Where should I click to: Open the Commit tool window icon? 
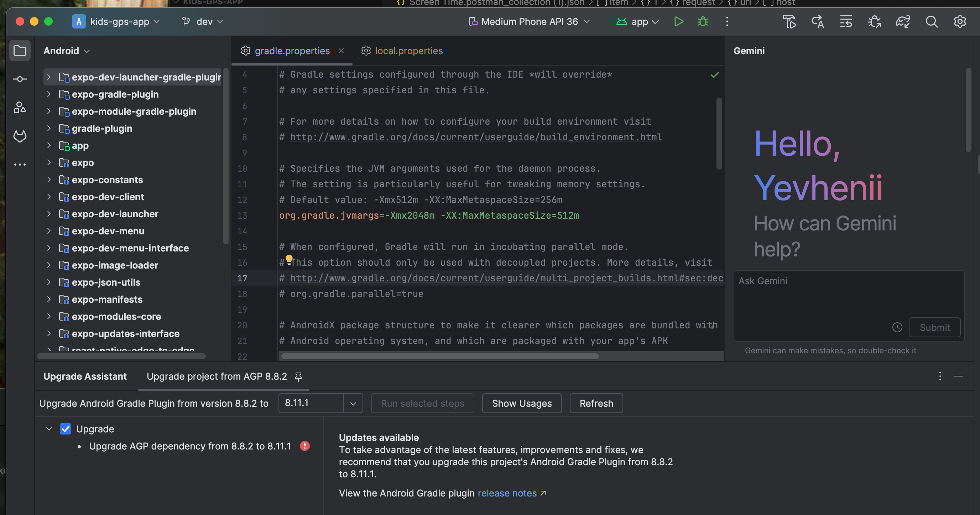pos(20,79)
